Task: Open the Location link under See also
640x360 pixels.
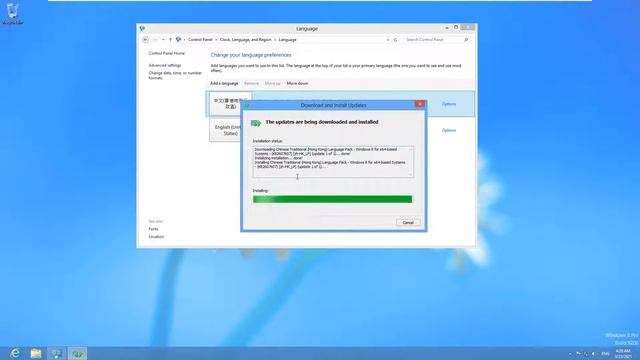Action: (x=156, y=237)
